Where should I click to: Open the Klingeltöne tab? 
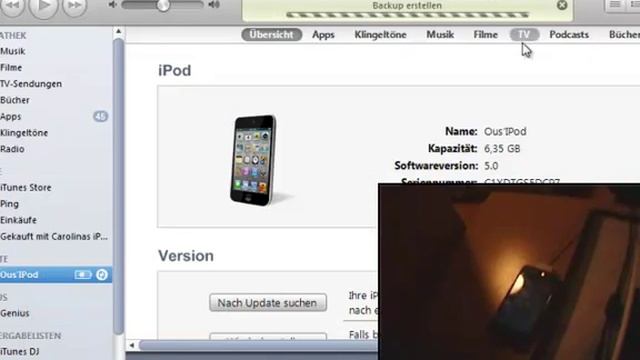[x=380, y=35]
